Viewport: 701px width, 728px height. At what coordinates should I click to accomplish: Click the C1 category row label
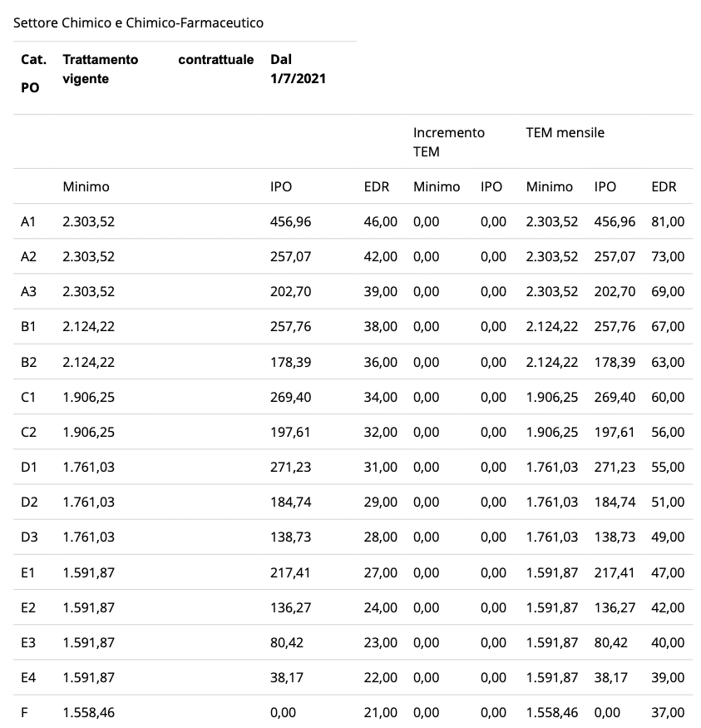coord(28,397)
